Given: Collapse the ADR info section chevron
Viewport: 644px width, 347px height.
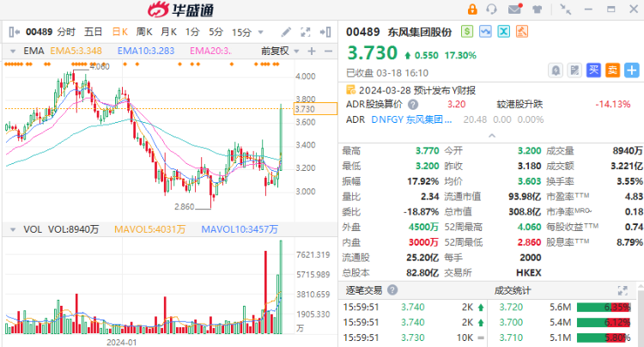Looking at the screenshot, I should coord(492,136).
